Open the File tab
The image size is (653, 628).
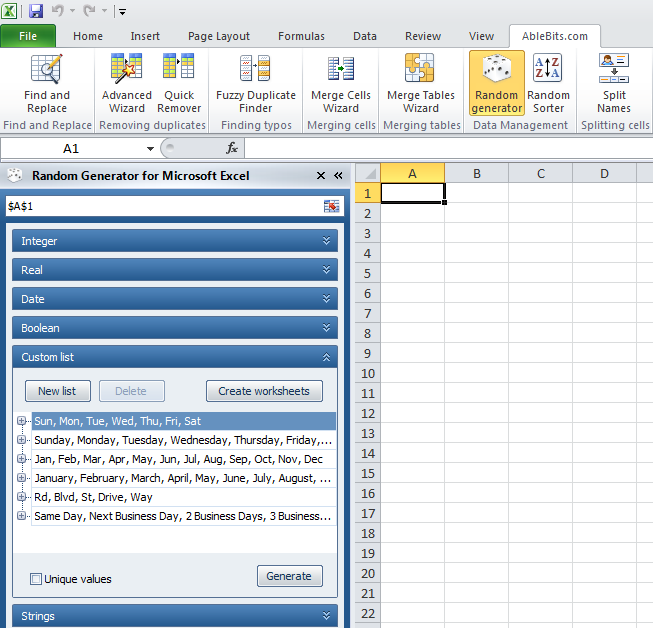28,36
